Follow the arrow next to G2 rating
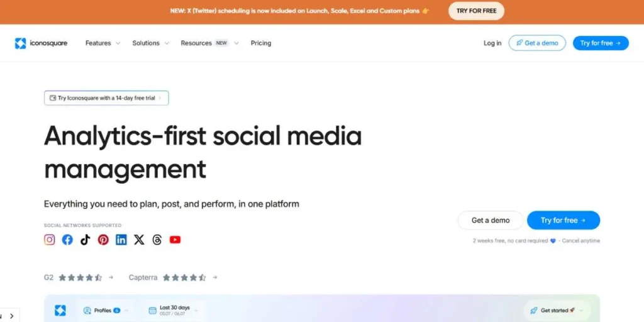The height and width of the screenshot is (322, 644). (x=111, y=277)
